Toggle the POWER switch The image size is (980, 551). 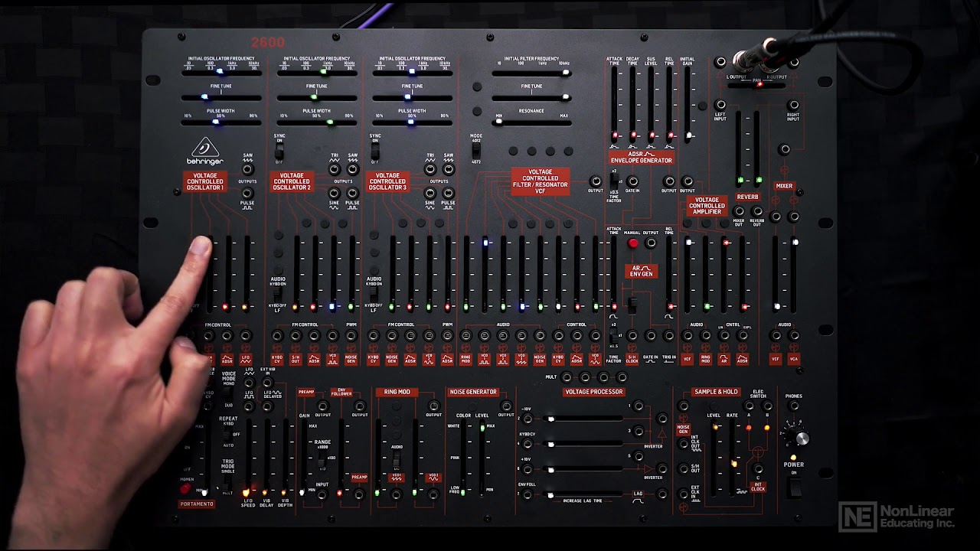click(794, 487)
